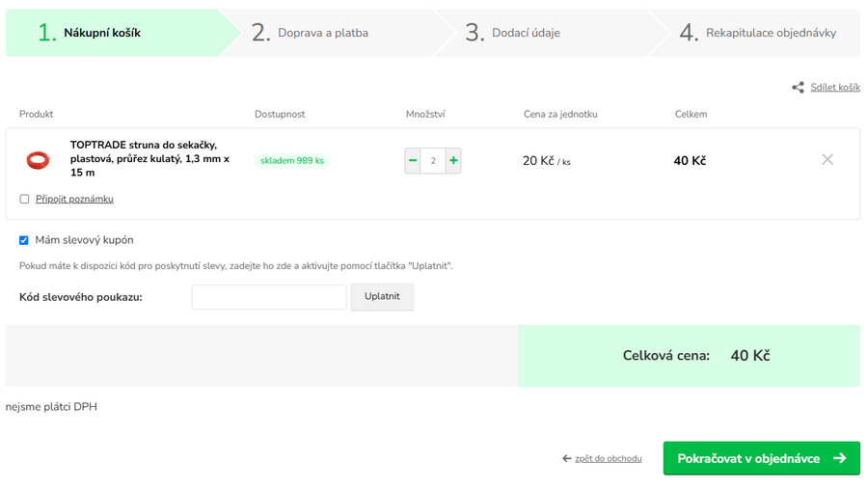Click the Připojit poznámku text link

[x=74, y=200]
